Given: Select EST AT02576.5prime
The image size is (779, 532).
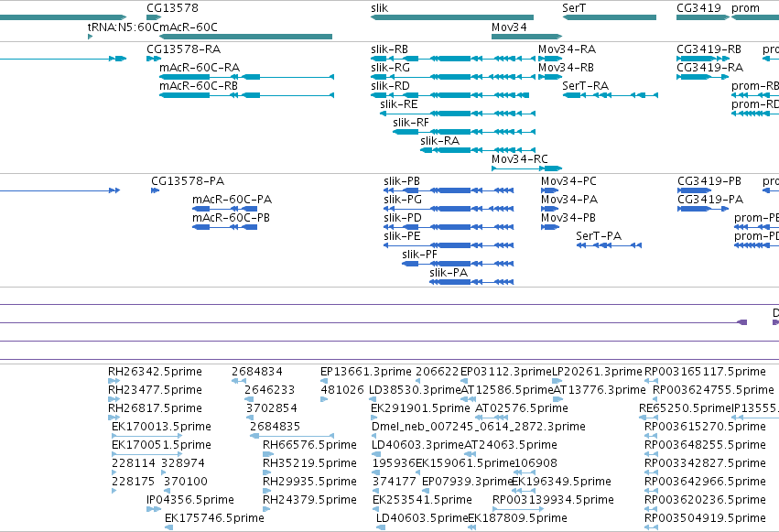Looking at the screenshot, I should (493, 418).
